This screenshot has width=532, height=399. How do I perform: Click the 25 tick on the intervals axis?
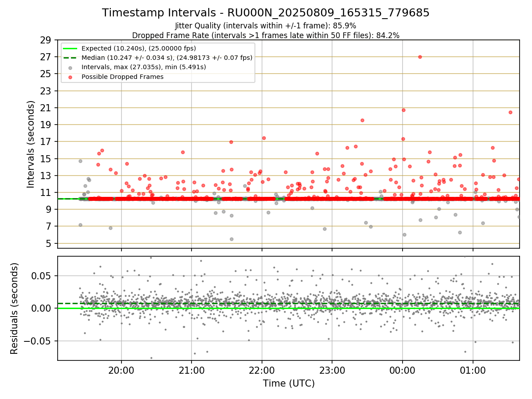click(x=46, y=74)
